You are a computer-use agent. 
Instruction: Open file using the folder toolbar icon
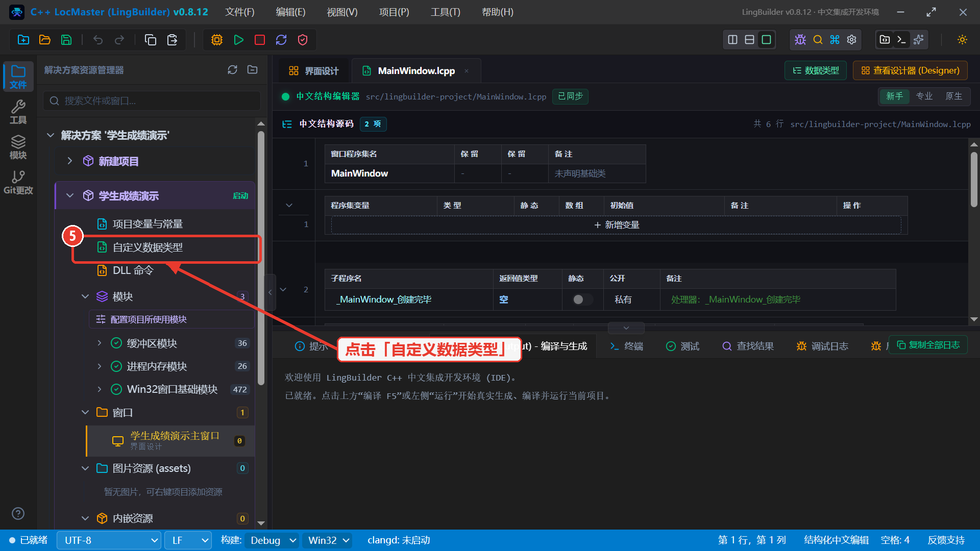[x=45, y=40]
